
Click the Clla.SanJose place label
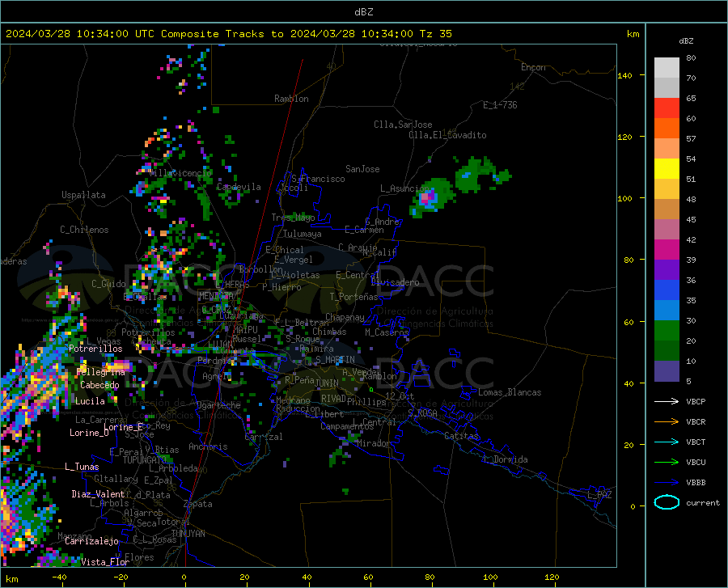403,125
